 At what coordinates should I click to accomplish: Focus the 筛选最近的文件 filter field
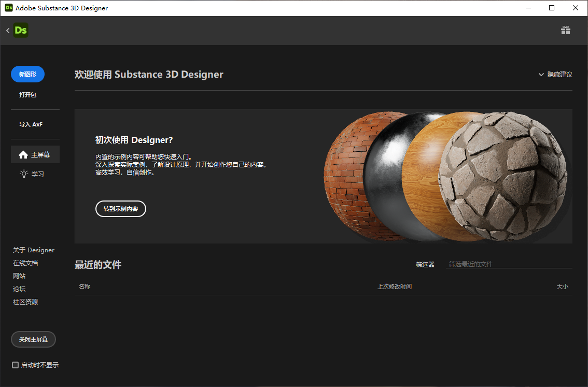pyautogui.click(x=509, y=264)
